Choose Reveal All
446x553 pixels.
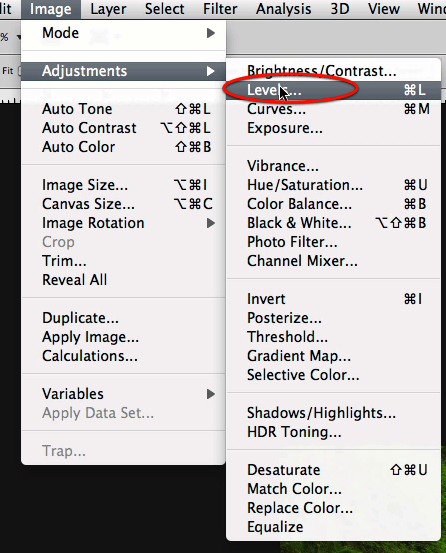tap(123, 280)
